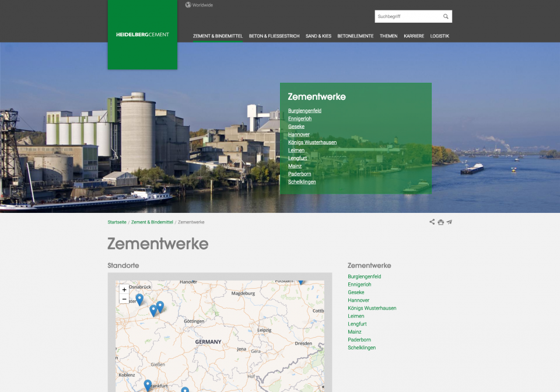560x392 pixels.
Task: Click the Standorte map area at GERMANY label
Action: [x=208, y=342]
